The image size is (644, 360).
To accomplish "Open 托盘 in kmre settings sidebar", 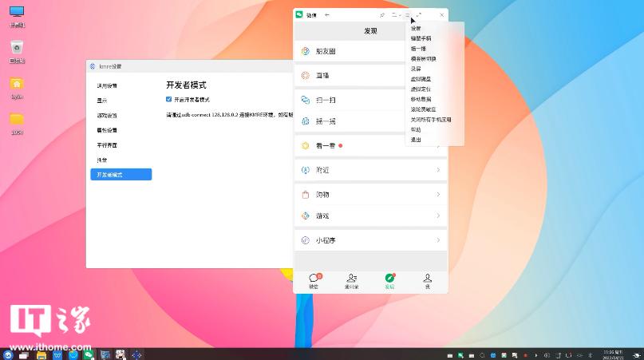I will tap(102, 160).
